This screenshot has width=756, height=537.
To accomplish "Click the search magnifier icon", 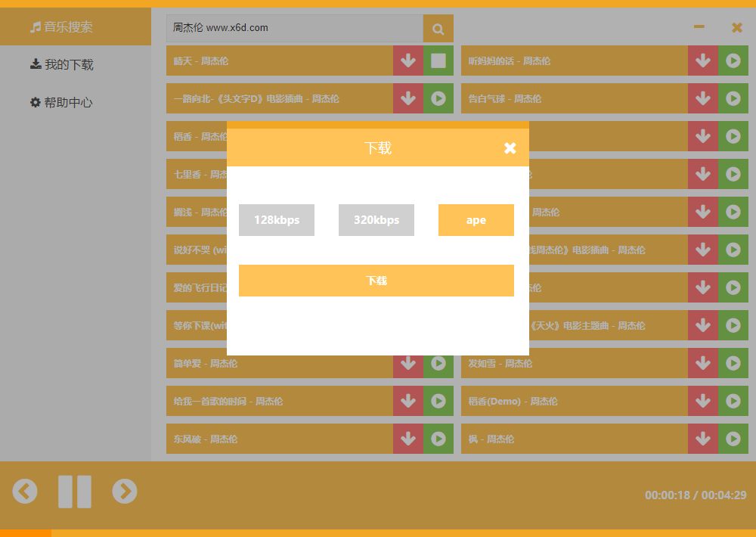I will (438, 29).
